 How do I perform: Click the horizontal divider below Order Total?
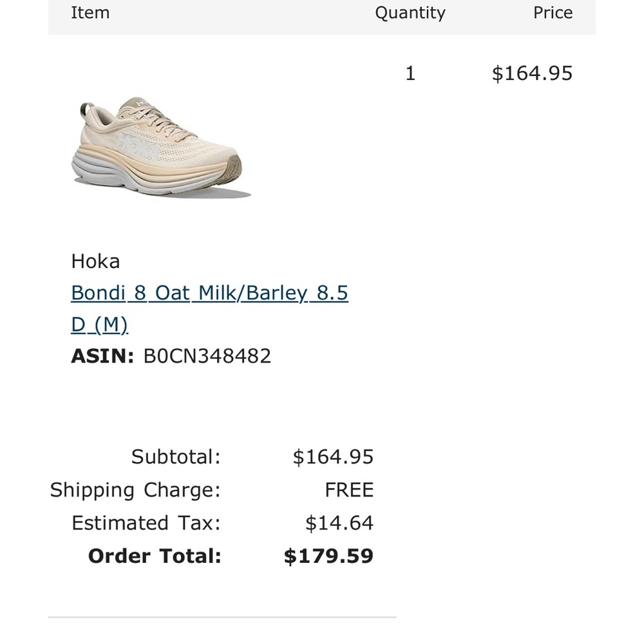point(222,617)
